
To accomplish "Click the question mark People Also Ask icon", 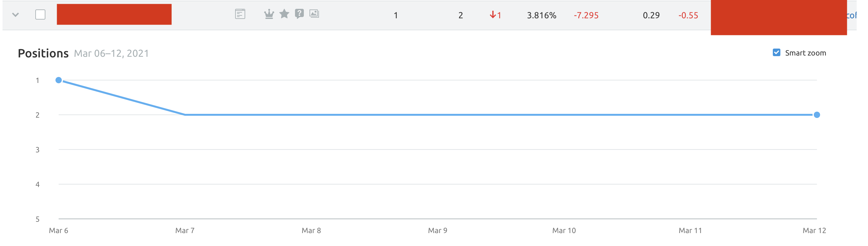I will [x=299, y=14].
